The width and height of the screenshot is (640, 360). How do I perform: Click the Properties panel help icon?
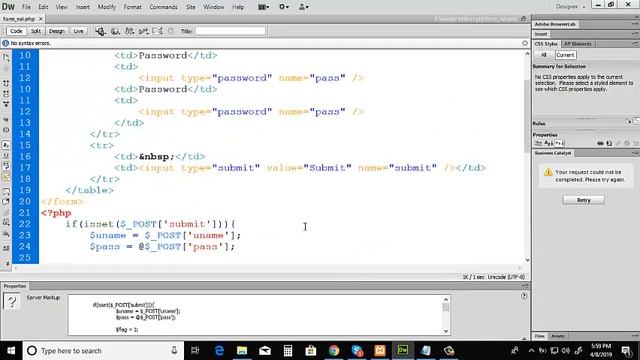(x=524, y=296)
